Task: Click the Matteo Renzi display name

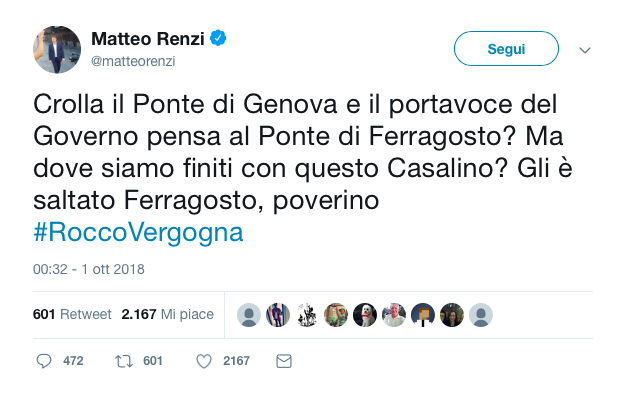Action: [x=148, y=39]
